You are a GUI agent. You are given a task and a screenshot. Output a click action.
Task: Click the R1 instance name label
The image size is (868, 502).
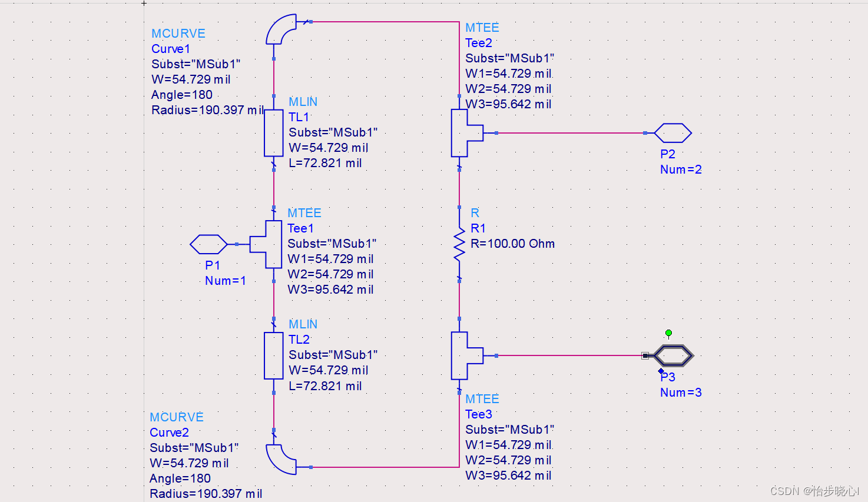[x=478, y=228]
